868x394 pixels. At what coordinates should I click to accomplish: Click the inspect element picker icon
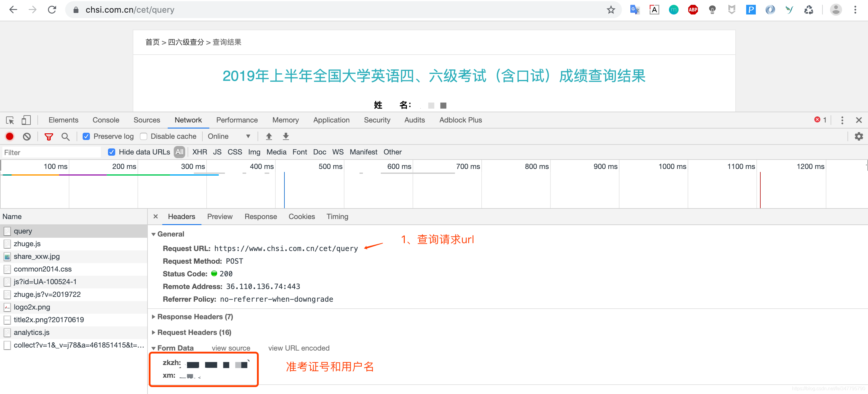(x=10, y=120)
